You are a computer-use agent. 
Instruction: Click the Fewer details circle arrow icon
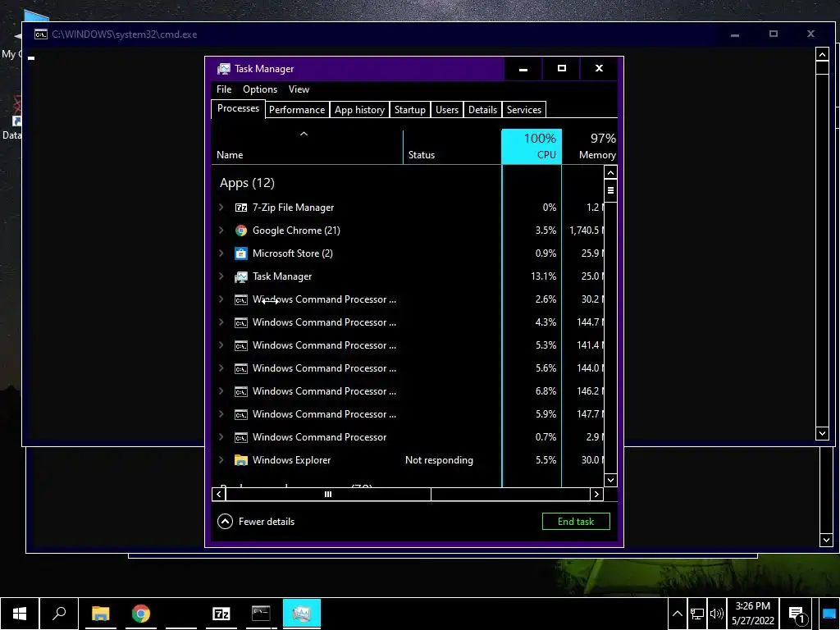click(225, 521)
